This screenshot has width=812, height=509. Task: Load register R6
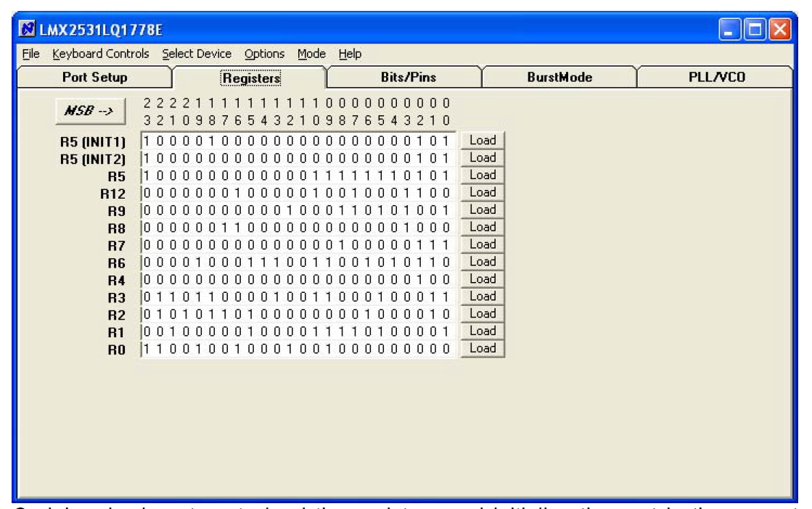[x=483, y=262]
